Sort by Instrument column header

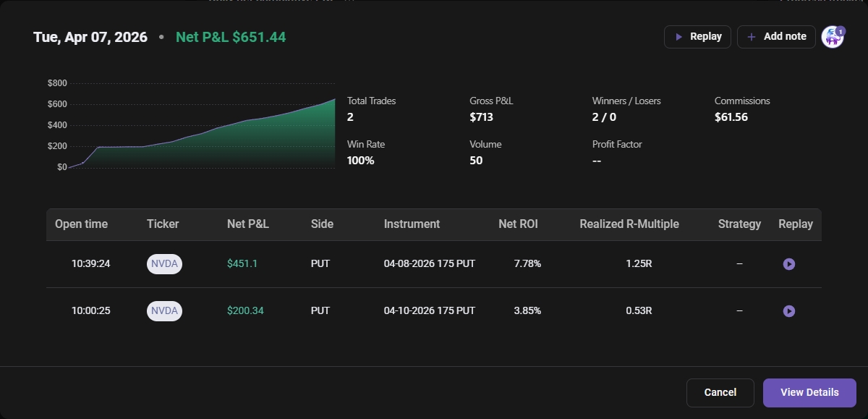click(412, 224)
